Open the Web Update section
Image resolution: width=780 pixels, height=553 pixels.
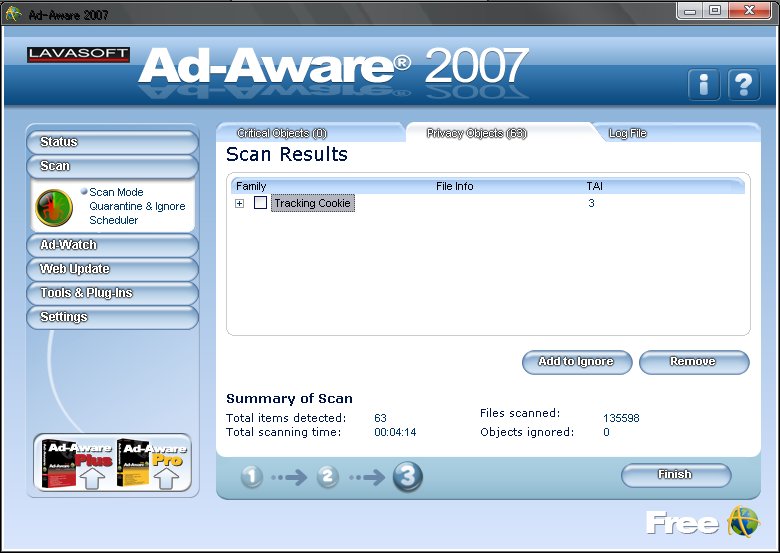click(x=112, y=269)
